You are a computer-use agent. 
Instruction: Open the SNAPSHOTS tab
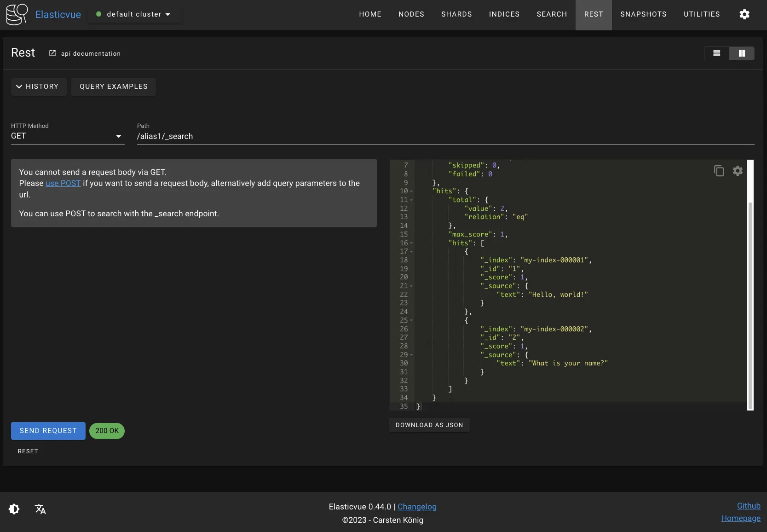(x=643, y=14)
